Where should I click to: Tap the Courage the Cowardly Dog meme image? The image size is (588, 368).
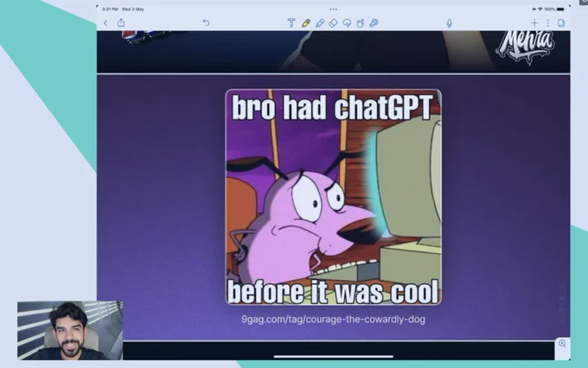pos(334,197)
